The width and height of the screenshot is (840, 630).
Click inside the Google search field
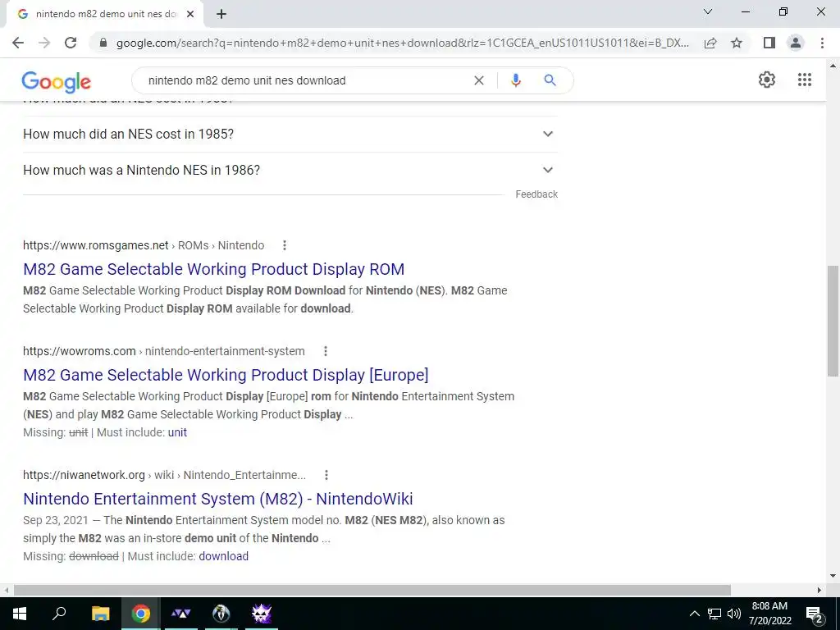point(305,80)
